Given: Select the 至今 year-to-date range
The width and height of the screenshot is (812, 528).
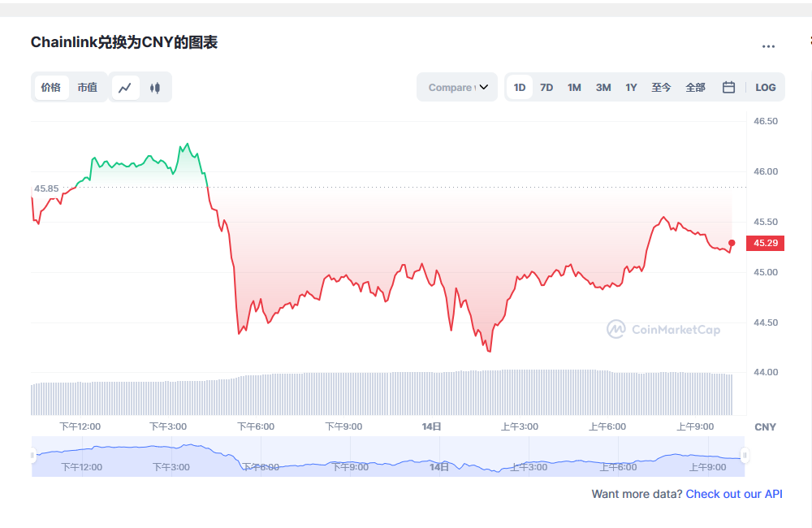Looking at the screenshot, I should pos(661,87).
